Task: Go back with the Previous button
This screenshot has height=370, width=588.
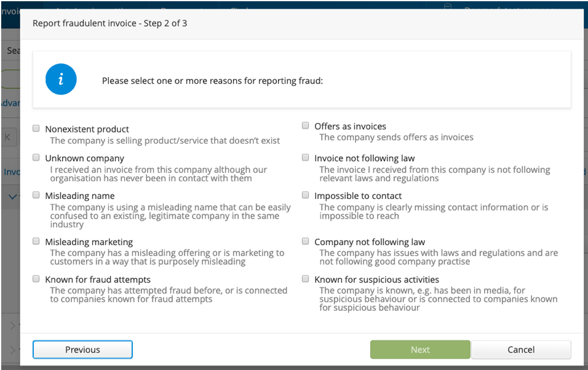Action: (82, 350)
